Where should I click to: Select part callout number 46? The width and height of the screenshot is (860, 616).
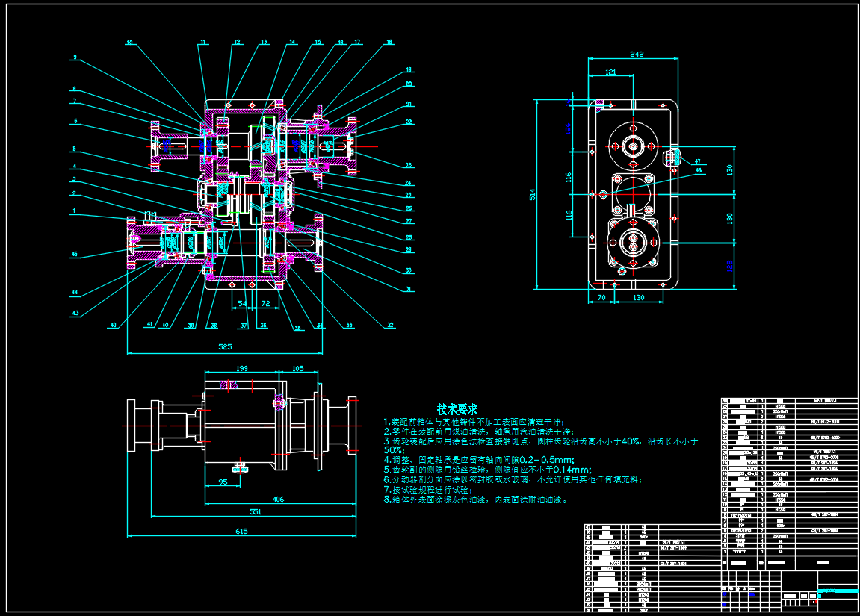coord(699,170)
